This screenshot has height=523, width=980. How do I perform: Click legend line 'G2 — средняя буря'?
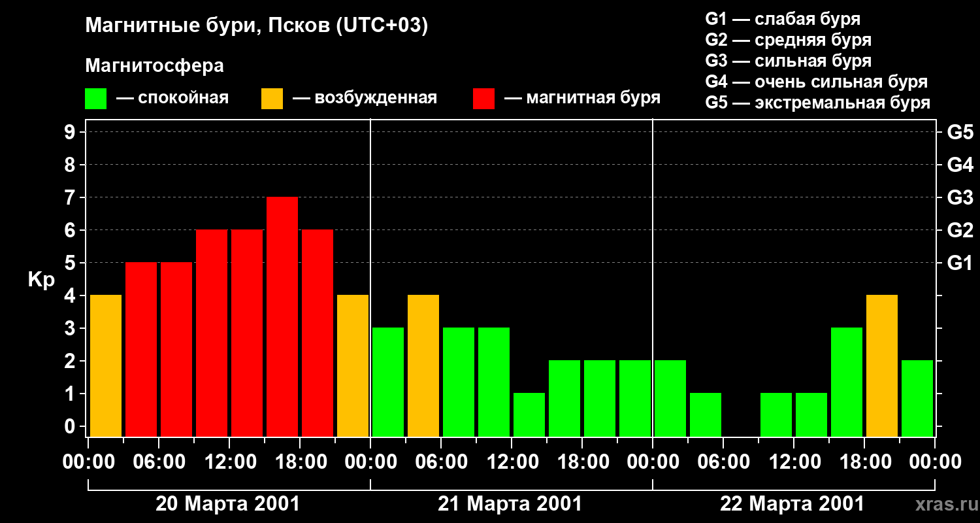789,40
